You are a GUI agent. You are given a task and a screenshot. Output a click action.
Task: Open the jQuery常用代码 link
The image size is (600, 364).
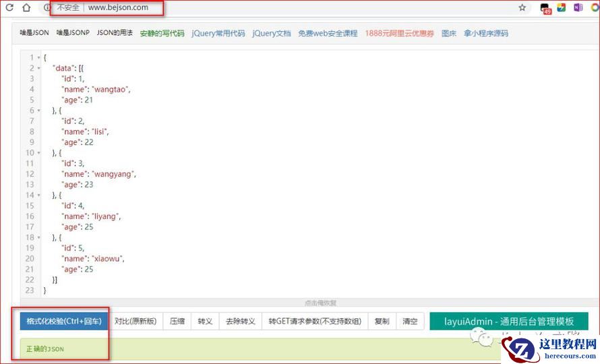coord(218,33)
